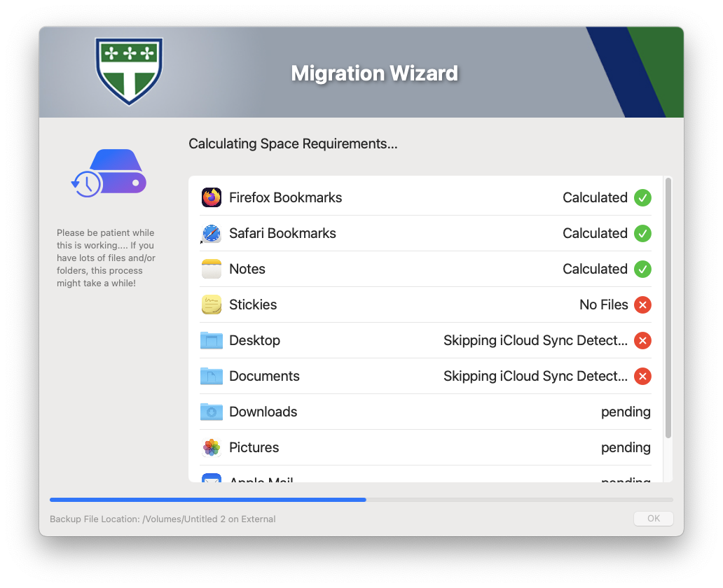The height and width of the screenshot is (588, 723).
Task: Click the shield logo in header
Action: click(x=129, y=71)
